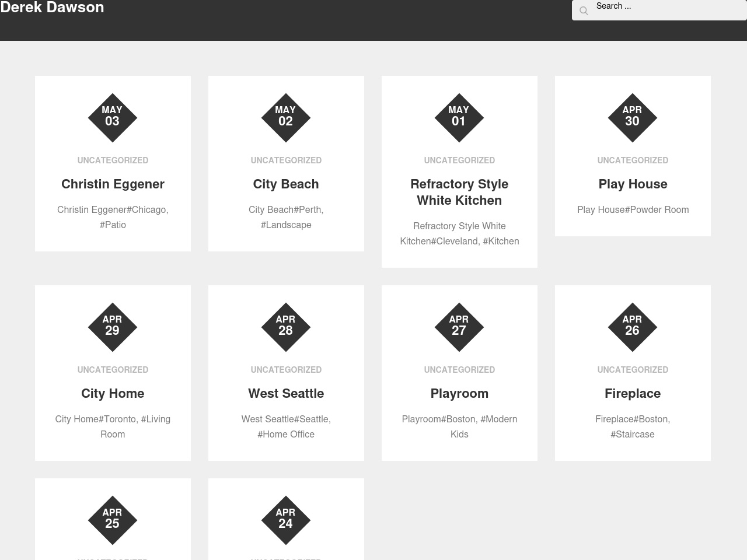Open the Christin Eggener post title
This screenshot has height=560, width=747.
(x=113, y=184)
